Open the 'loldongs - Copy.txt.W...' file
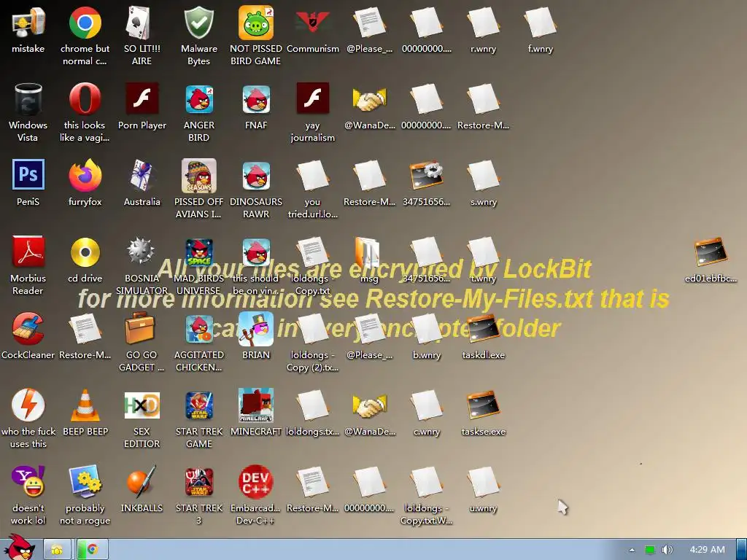Viewport: 747px width, 560px height. (x=426, y=481)
